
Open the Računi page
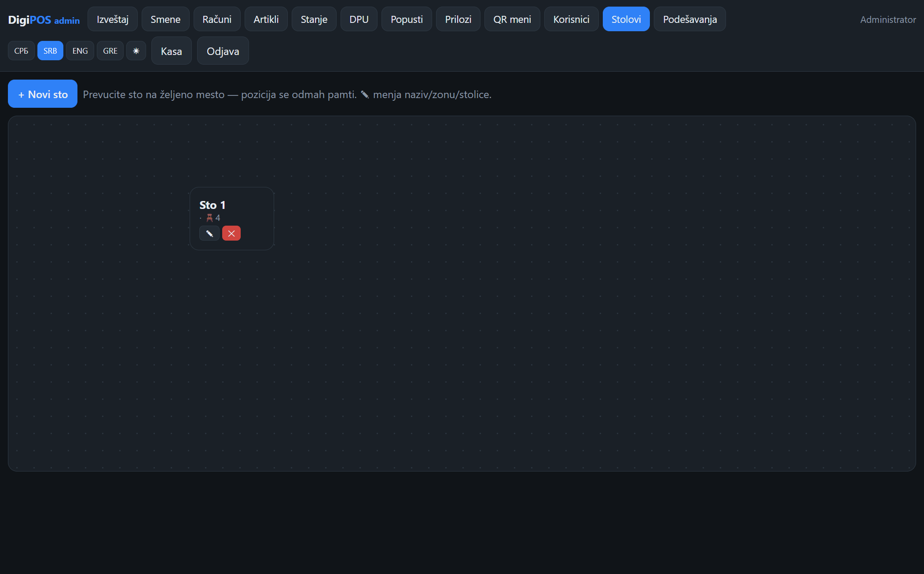217,19
